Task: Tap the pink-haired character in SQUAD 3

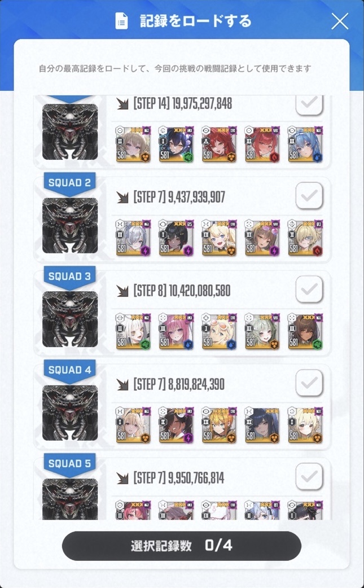Action: click(176, 332)
